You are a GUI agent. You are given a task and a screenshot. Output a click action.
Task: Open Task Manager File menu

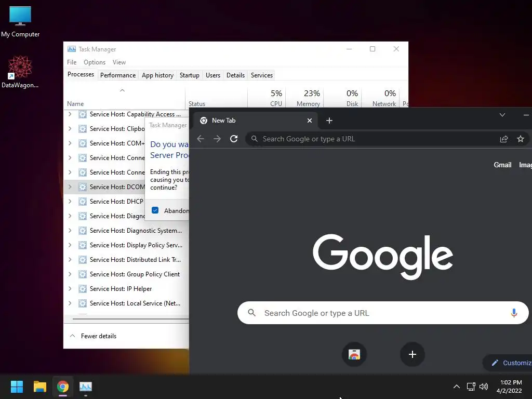(72, 62)
